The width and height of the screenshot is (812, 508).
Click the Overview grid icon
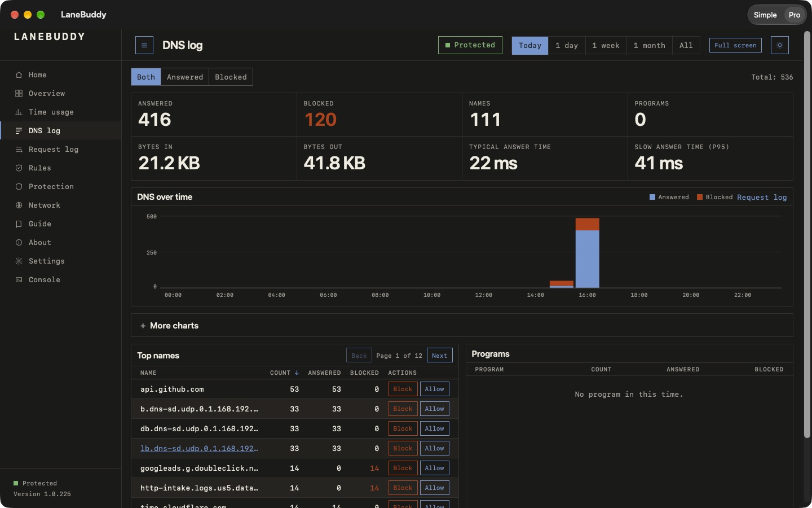19,93
